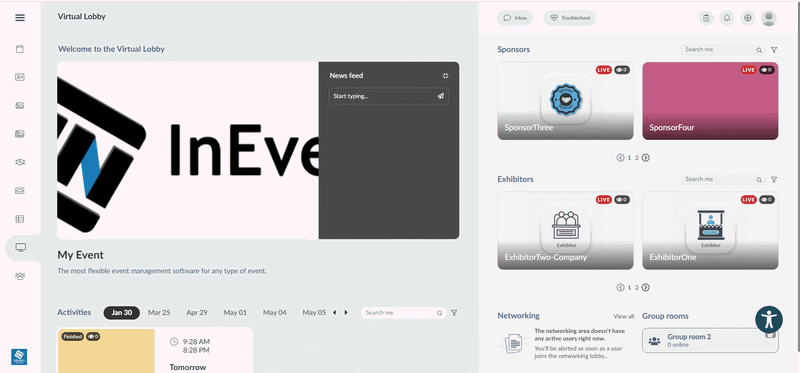Open the list table icon in sidebar
Screen dimensions: 800x373
[20, 219]
